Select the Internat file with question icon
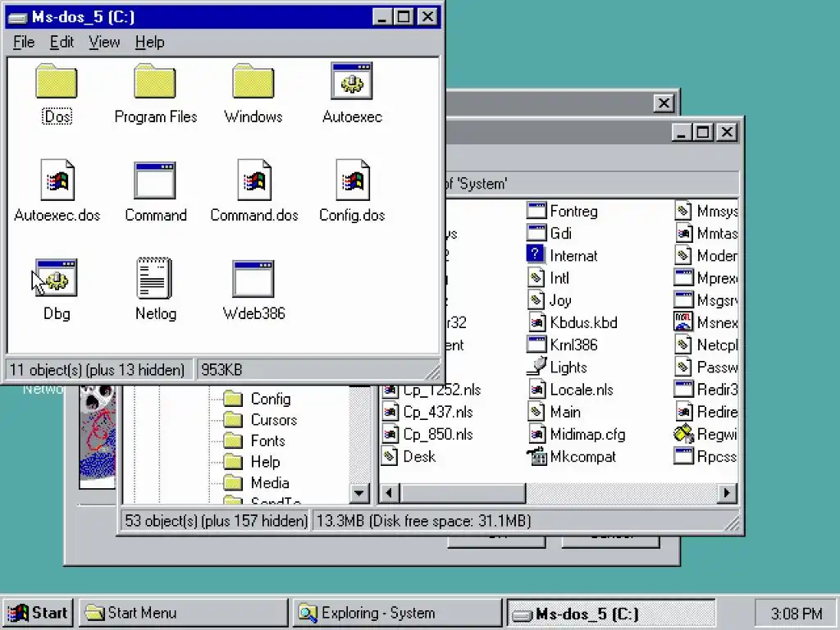Viewport: 840px width, 630px height. 562,256
